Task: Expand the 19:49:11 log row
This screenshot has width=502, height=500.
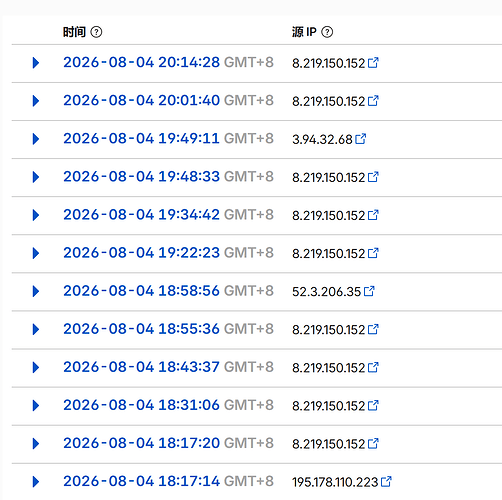Action: click(36, 139)
